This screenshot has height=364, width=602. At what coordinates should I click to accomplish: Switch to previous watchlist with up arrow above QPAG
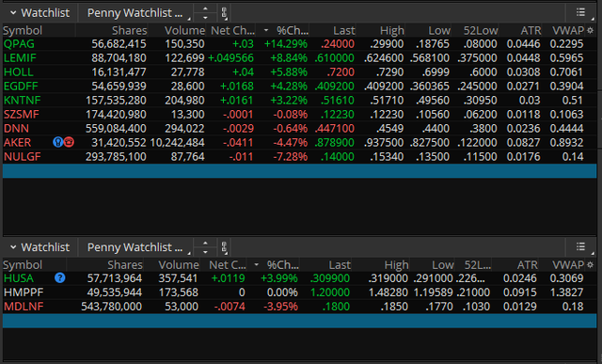click(205, 8)
